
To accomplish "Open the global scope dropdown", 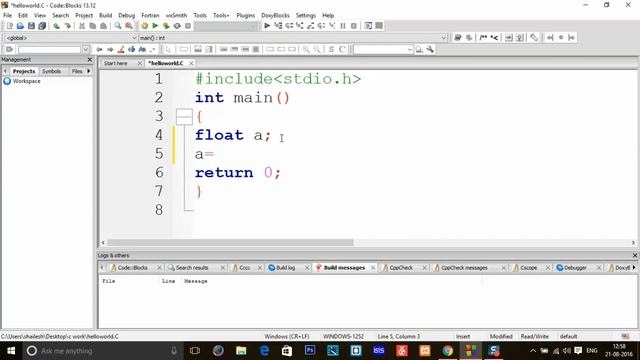I will click(x=133, y=38).
